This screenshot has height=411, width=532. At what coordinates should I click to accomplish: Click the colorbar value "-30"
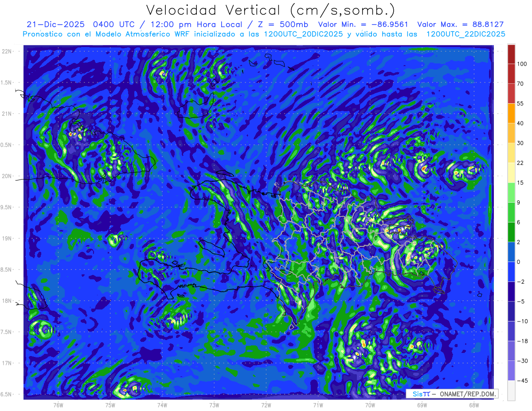pyautogui.click(x=522, y=361)
